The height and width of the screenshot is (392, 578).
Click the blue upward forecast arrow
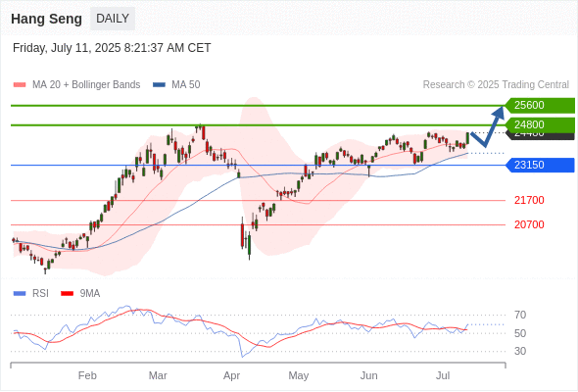[489, 126]
